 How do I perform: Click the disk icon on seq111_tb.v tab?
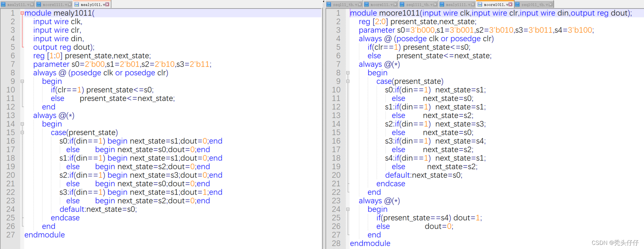click(x=329, y=4)
